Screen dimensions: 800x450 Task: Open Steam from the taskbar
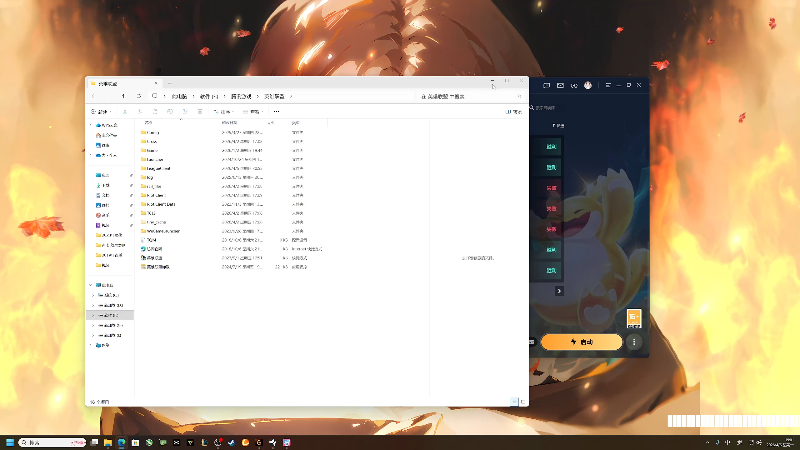tap(232, 442)
